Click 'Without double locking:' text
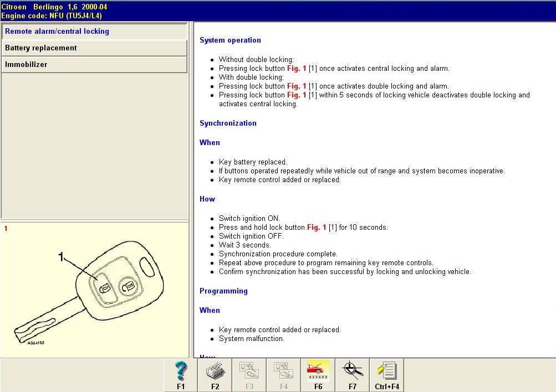Image resolution: width=556 pixels, height=392 pixels. pyautogui.click(x=256, y=59)
